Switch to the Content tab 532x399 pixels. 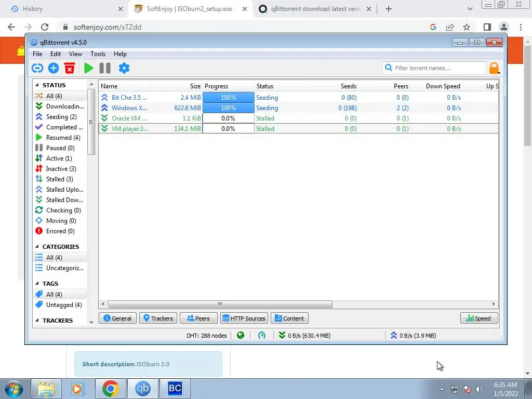click(x=289, y=318)
